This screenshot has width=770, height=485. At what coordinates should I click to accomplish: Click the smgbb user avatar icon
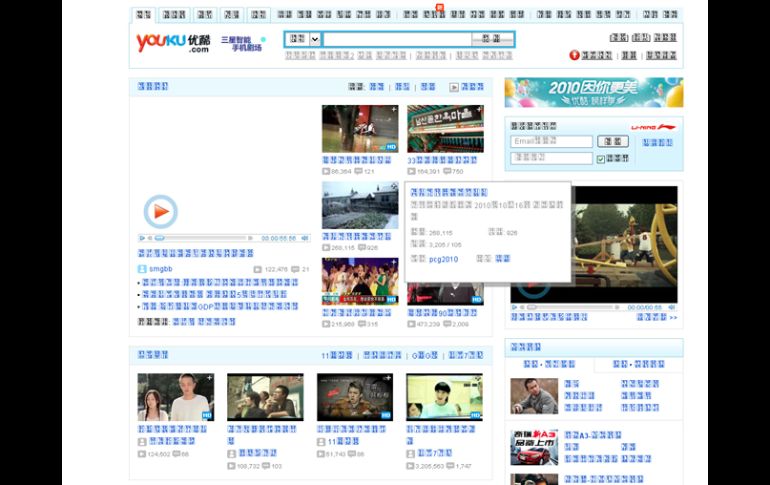[142, 269]
